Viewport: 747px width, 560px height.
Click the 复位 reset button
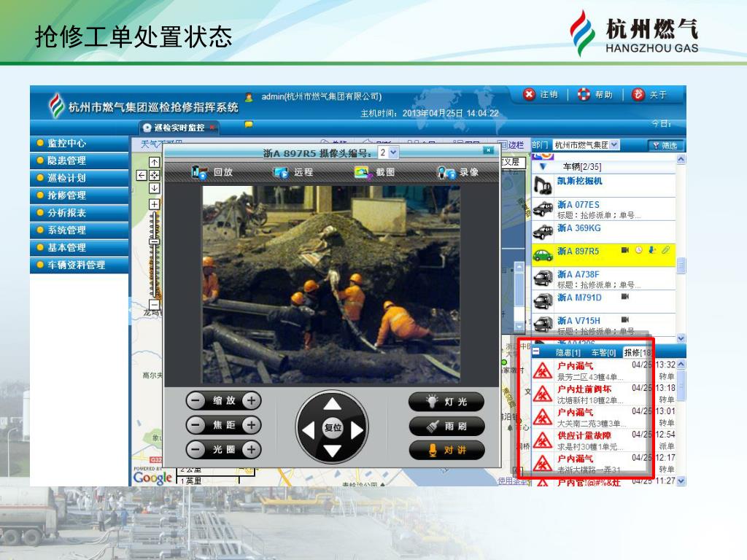[x=333, y=427]
